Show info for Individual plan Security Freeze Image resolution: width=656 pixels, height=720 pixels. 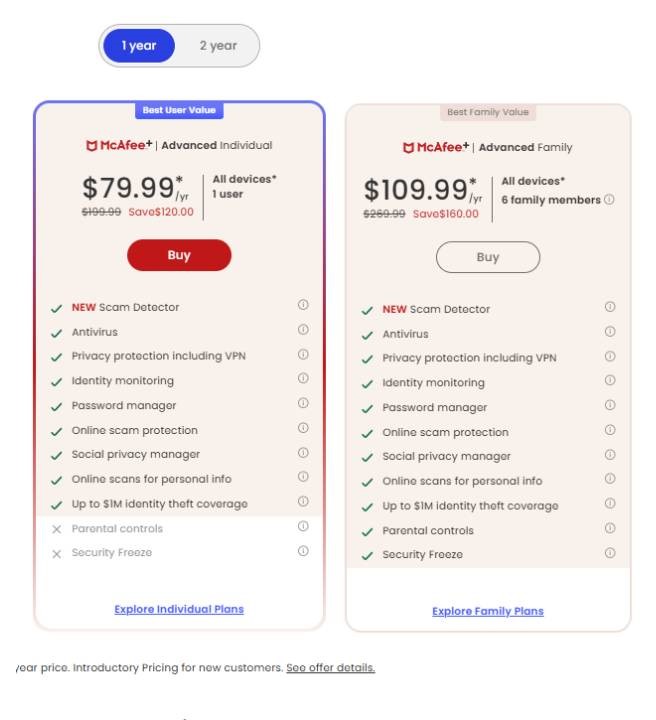click(303, 551)
